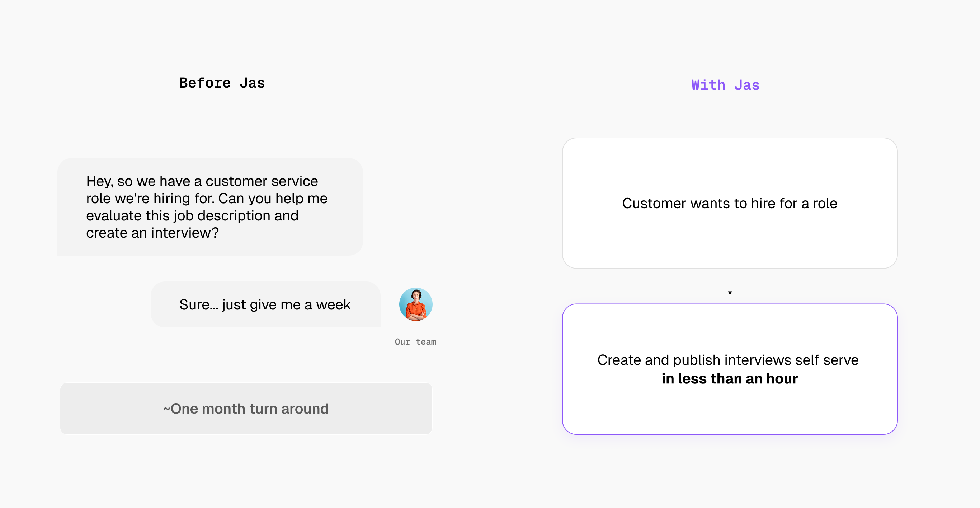Click the word 'Jas' in the purple heading
The image size is (980, 508).
(x=747, y=85)
